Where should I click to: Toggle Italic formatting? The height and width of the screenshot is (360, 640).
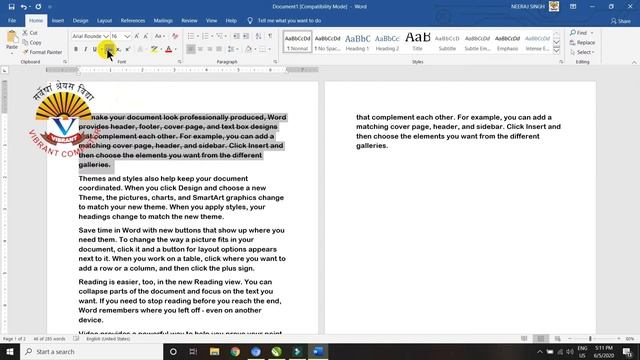coord(85,49)
